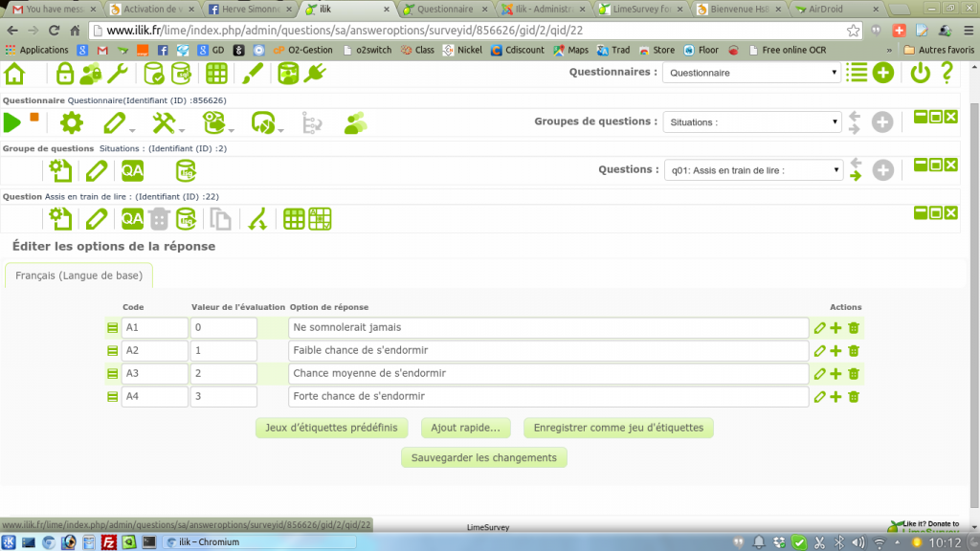Open Questionnaires dropdown selector

(752, 73)
